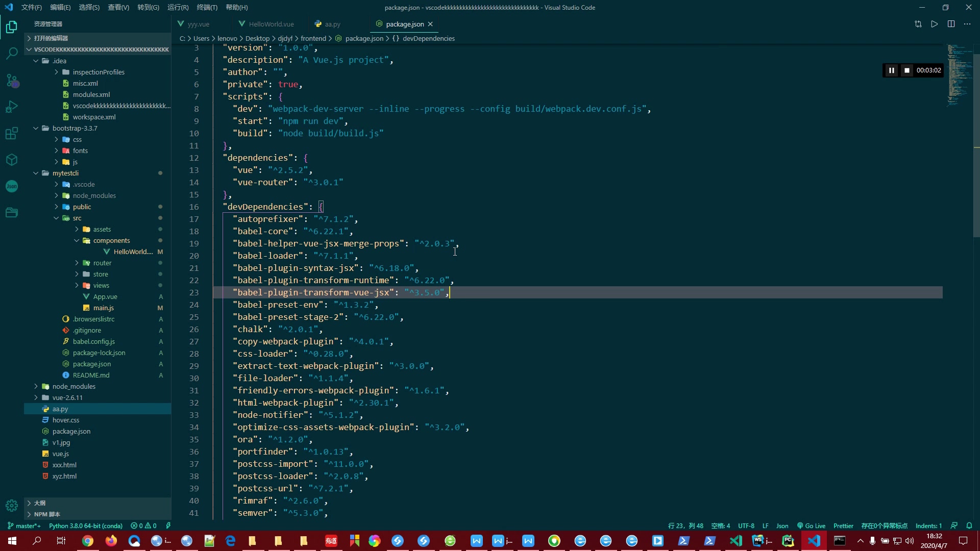The width and height of the screenshot is (980, 551).
Task: Click the compare changes icon in editor toolbar
Action: (x=918, y=24)
